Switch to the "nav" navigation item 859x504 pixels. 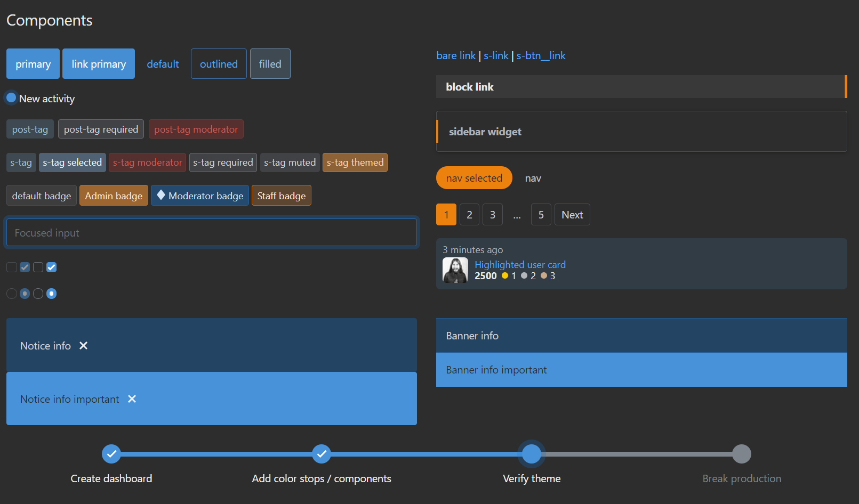click(x=533, y=178)
